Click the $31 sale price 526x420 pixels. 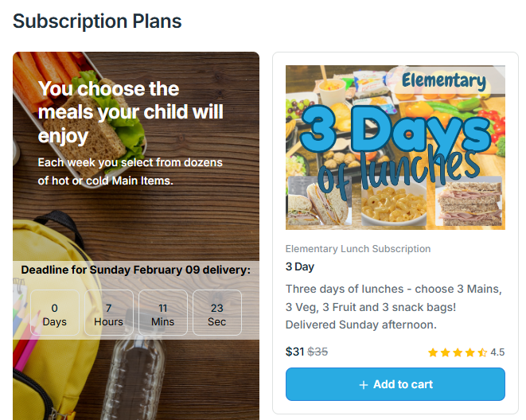tap(294, 352)
